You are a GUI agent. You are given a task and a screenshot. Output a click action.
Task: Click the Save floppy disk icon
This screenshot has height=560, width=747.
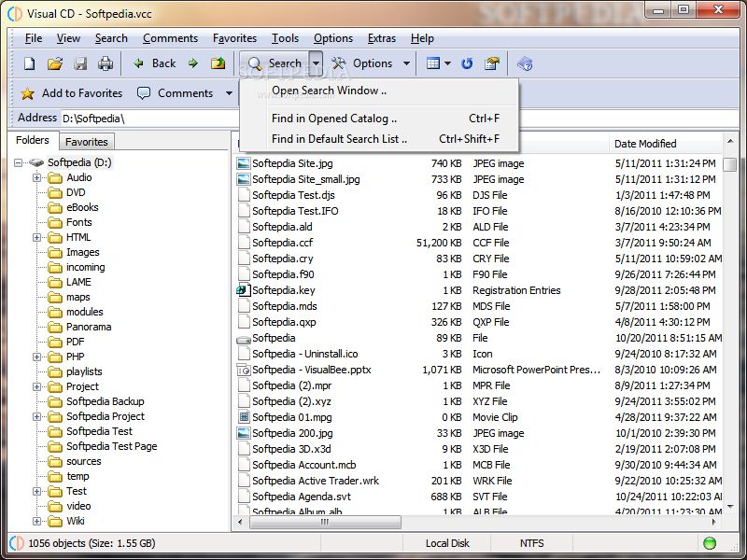tap(80, 63)
